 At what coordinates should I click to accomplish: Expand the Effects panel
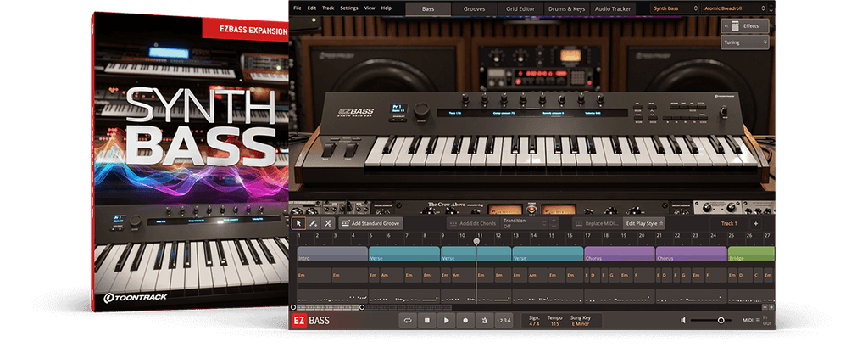744,26
